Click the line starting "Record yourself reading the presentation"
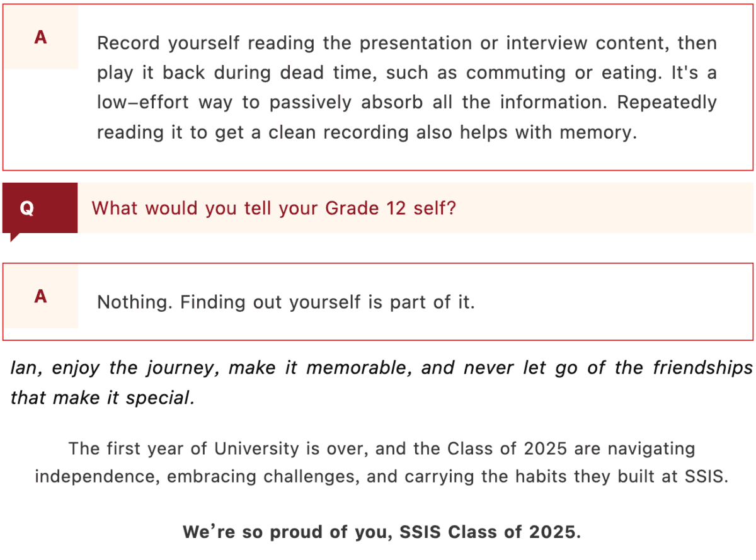Image resolution: width=756 pixels, height=560 pixels. [x=406, y=43]
